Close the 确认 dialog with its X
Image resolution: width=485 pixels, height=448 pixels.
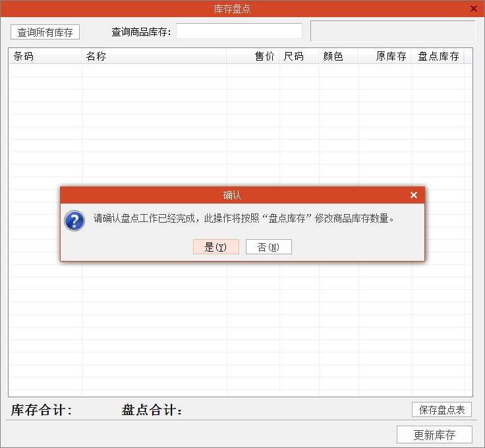click(414, 195)
